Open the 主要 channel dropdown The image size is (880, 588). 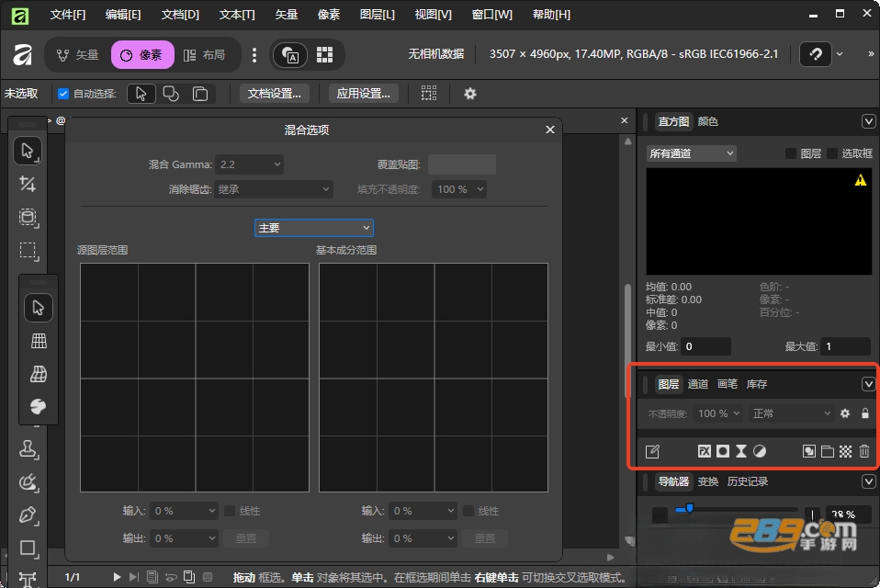coord(314,227)
